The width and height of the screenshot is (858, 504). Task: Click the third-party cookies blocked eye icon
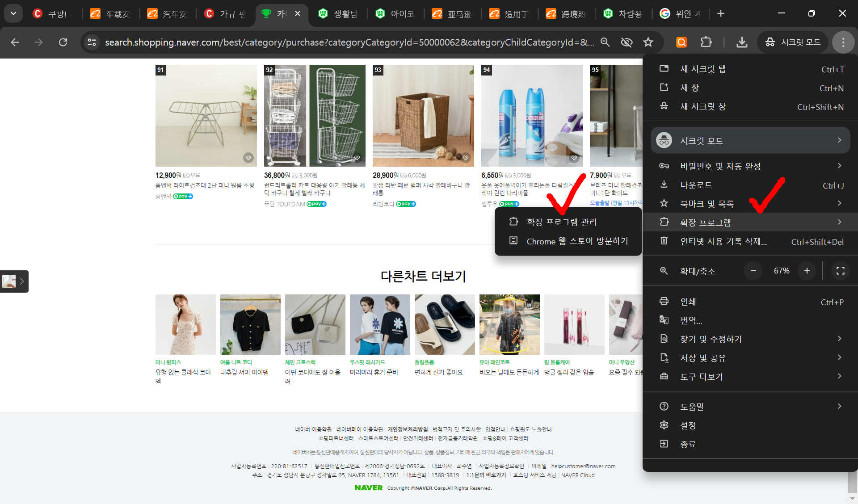tap(627, 42)
